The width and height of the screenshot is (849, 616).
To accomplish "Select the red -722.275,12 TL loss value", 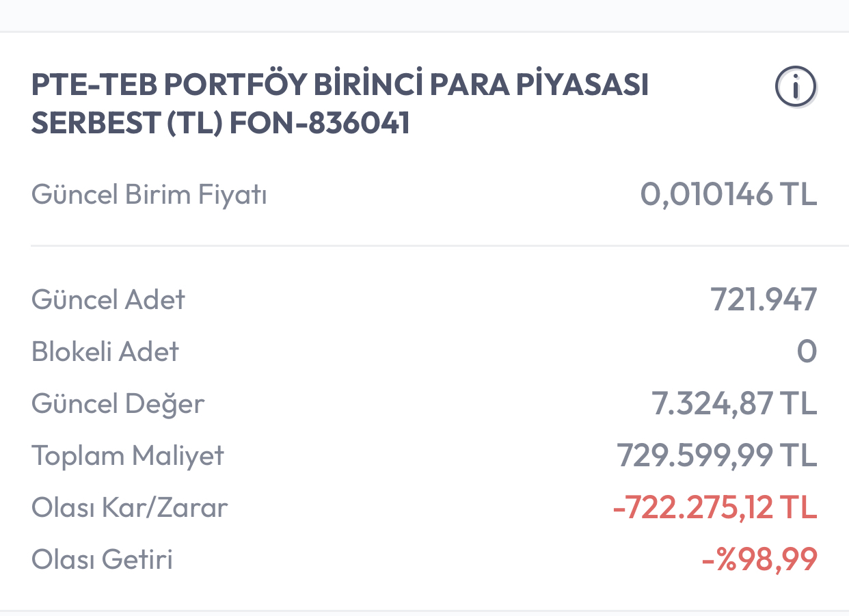I will (715, 508).
